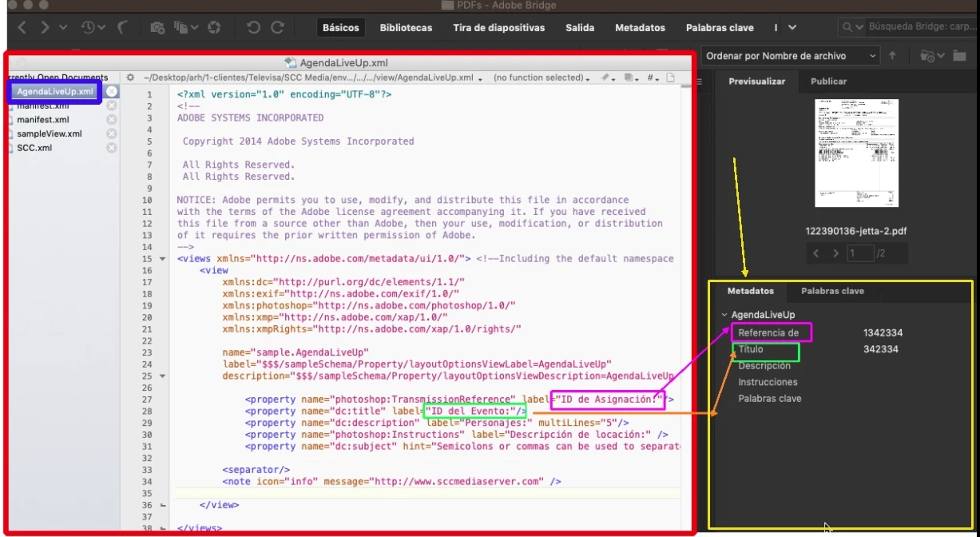Fold the code block at line 25
The width and height of the screenshot is (980, 537).
click(x=163, y=376)
